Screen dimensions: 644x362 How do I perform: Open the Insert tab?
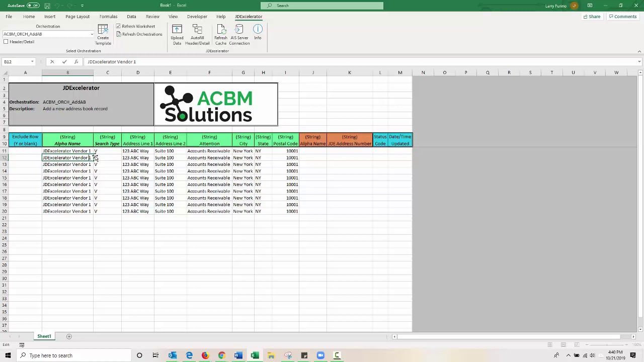[x=50, y=17]
